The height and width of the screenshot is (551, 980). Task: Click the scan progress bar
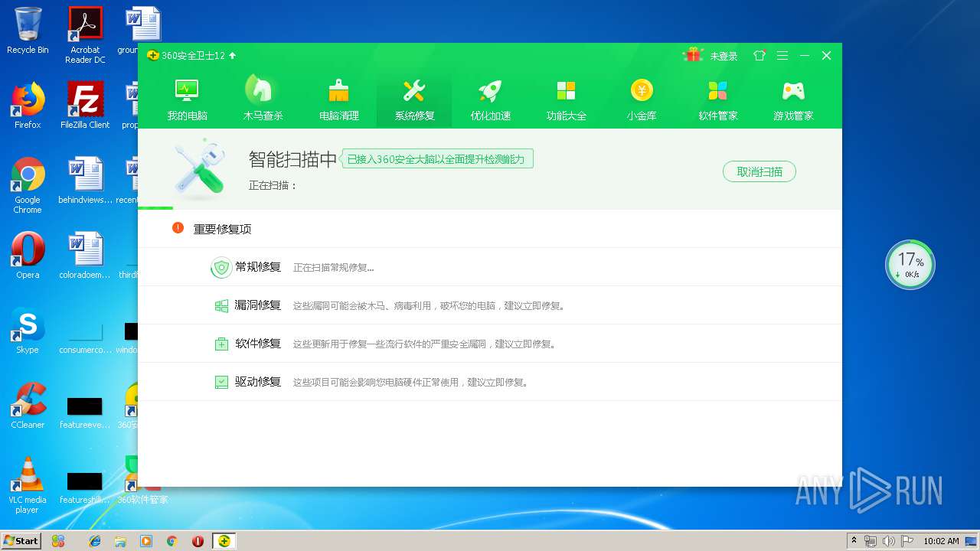click(x=490, y=207)
